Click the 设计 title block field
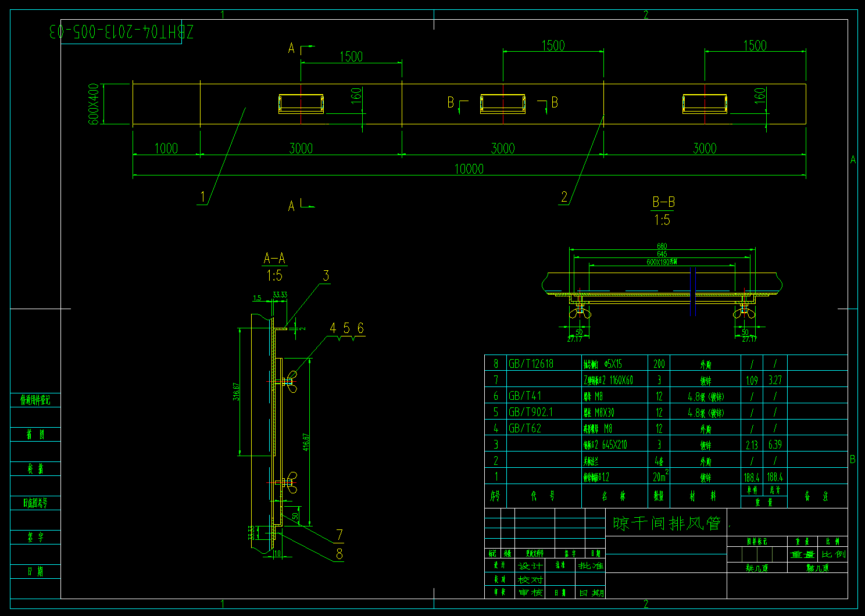The width and height of the screenshot is (865, 616). pyautogui.click(x=531, y=565)
